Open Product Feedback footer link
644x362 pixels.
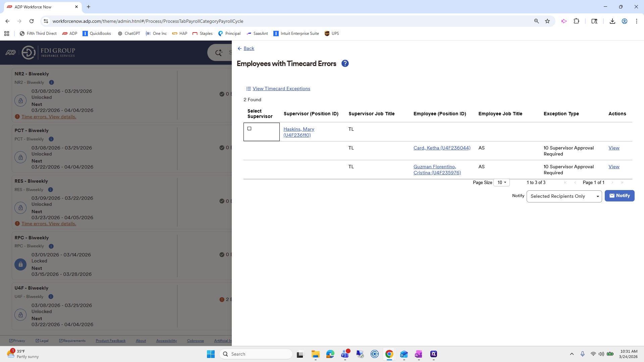tap(110, 341)
